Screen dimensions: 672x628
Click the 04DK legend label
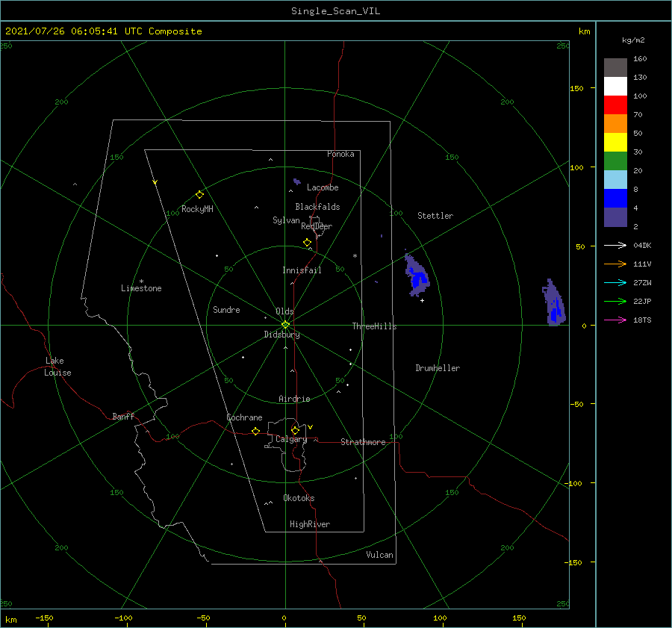(642, 246)
